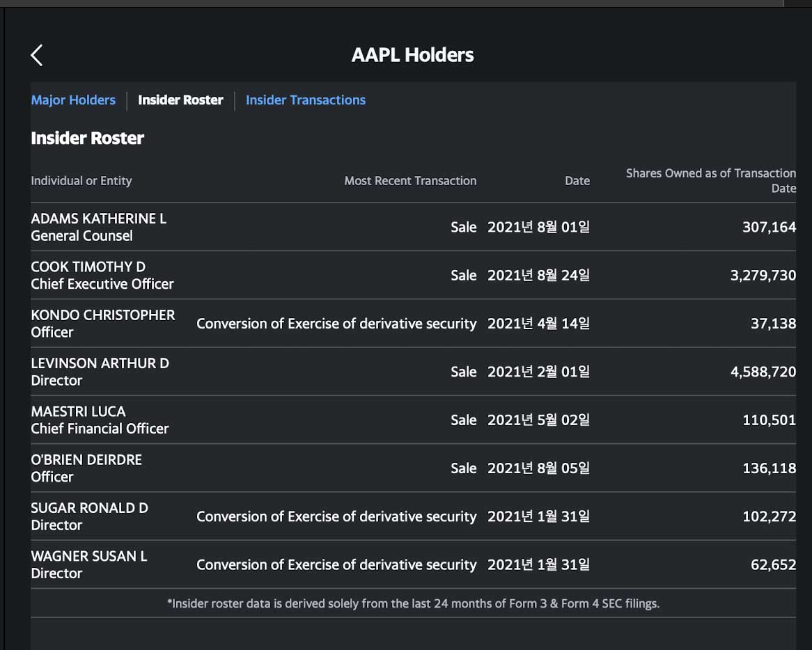Screen dimensions: 812x650
Task: Click Sale in Levinson's row
Action: click(464, 372)
